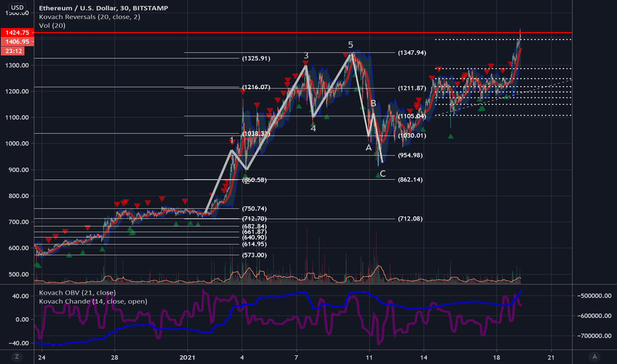Select the Kovach OBV indicator legend
Viewport: 617px width, 364px height.
pos(77,293)
